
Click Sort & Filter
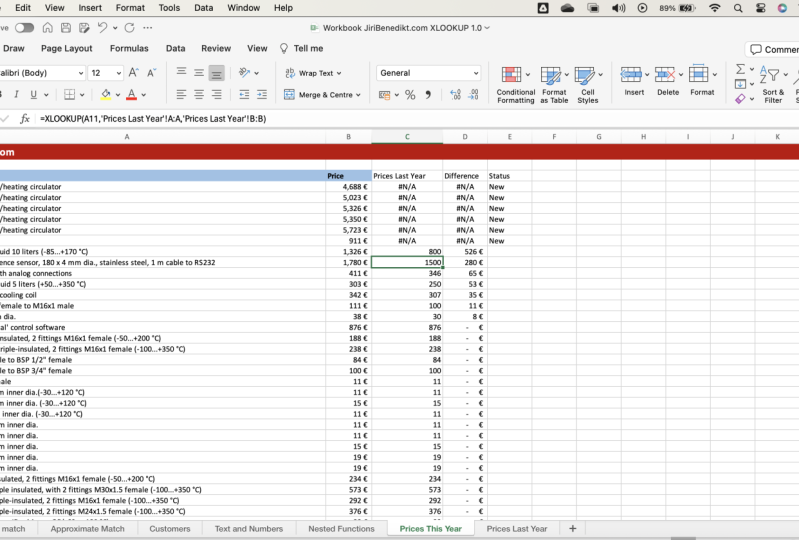pos(773,85)
